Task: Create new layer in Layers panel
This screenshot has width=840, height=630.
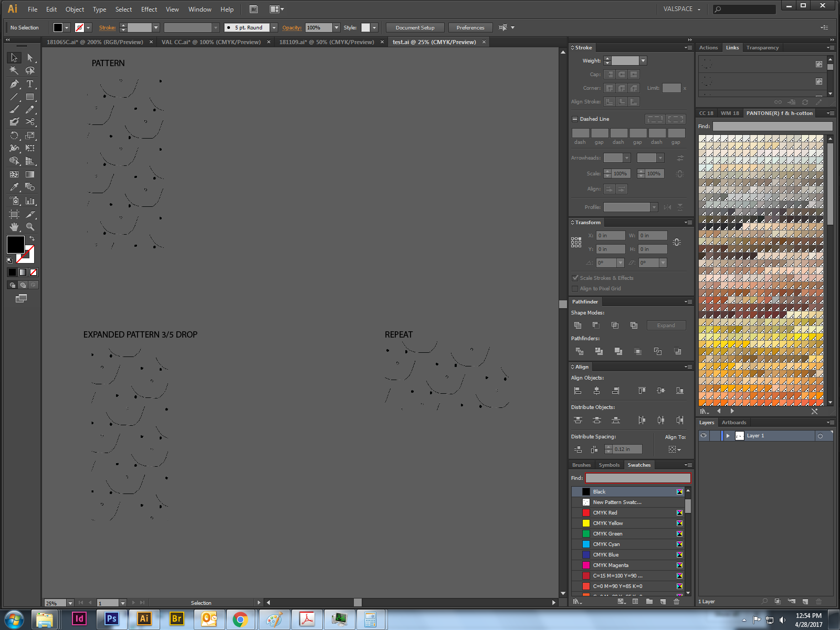Action: (x=805, y=602)
